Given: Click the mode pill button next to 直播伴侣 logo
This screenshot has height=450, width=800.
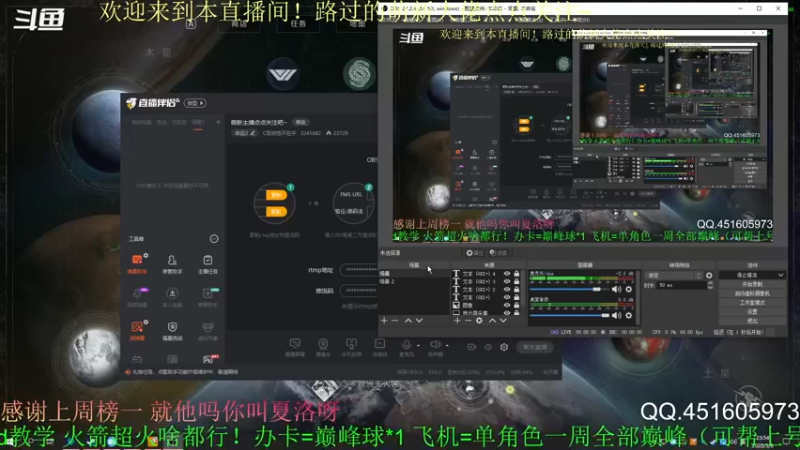Looking at the screenshot, I should 195,103.
